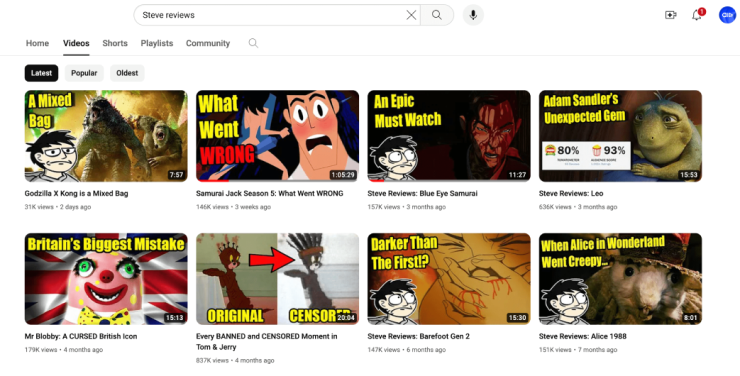This screenshot has width=740, height=376.
Task: Click '157K views • 3 months ago' text
Action: click(407, 207)
